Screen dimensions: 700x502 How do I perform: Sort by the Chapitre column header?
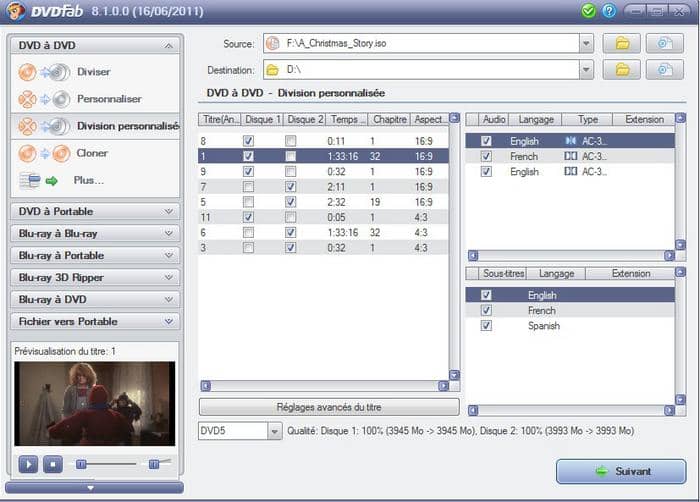(390, 119)
